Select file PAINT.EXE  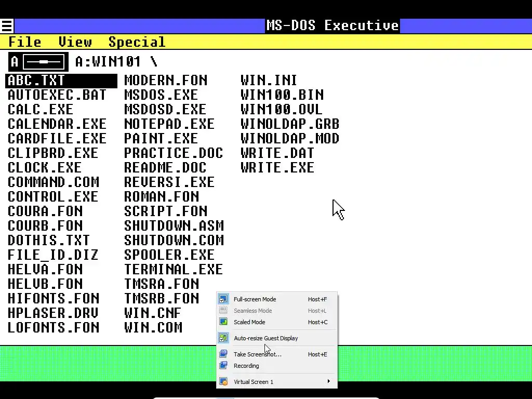tap(161, 139)
